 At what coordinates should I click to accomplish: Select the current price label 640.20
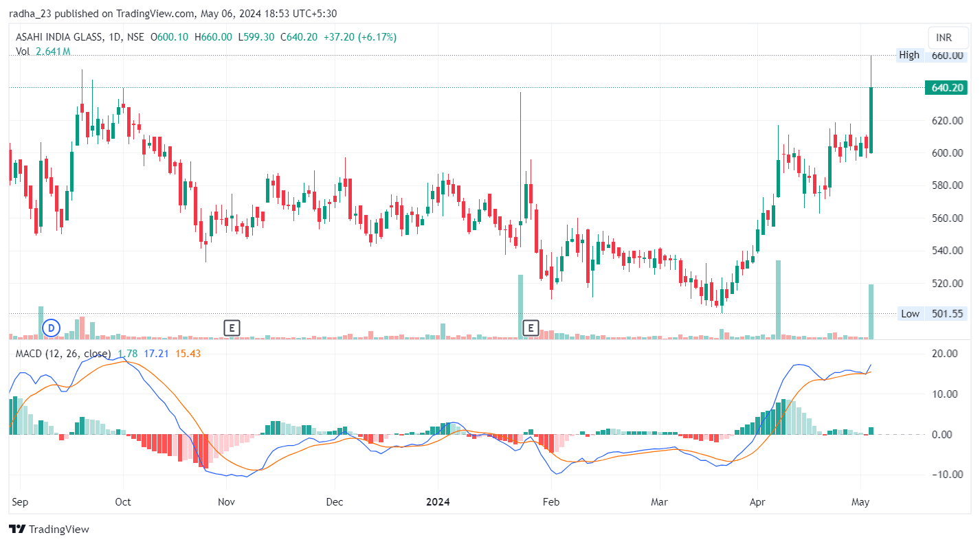[x=948, y=87]
